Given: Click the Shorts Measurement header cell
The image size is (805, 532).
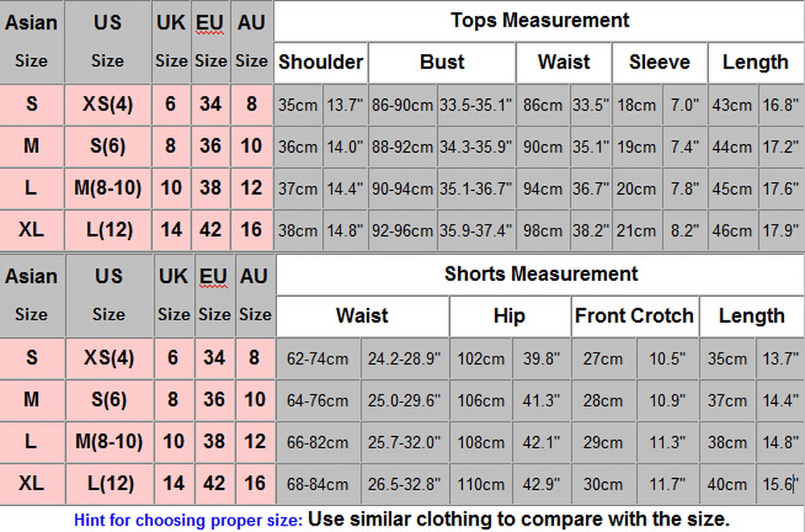Looking at the screenshot, I should coord(540,274).
